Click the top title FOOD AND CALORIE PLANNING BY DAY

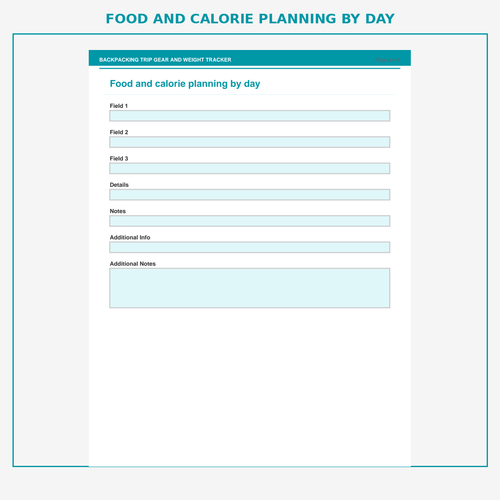tap(250, 19)
